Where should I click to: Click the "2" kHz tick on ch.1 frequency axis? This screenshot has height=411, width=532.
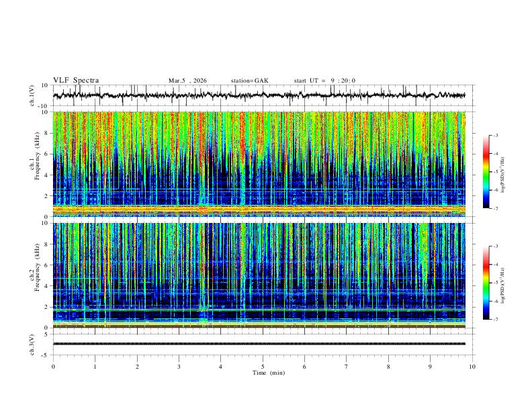pyautogui.click(x=46, y=195)
